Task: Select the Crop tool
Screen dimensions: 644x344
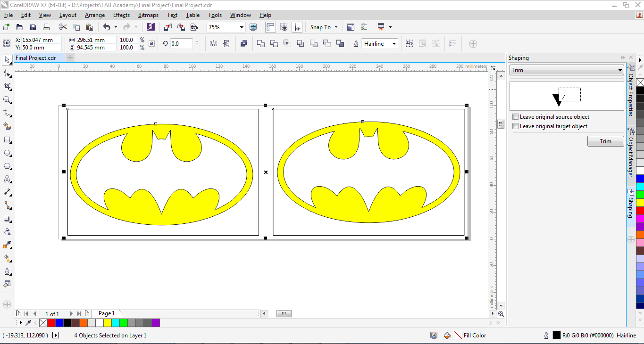Action: coord(7,87)
